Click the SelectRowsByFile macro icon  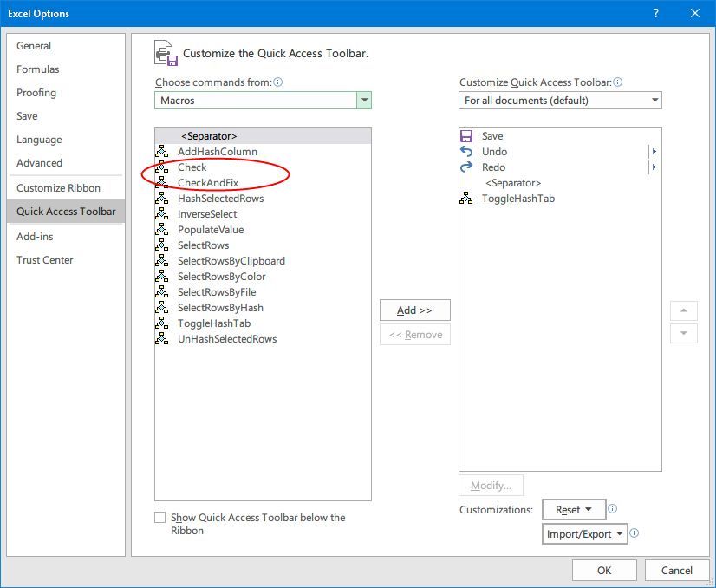[x=161, y=291]
